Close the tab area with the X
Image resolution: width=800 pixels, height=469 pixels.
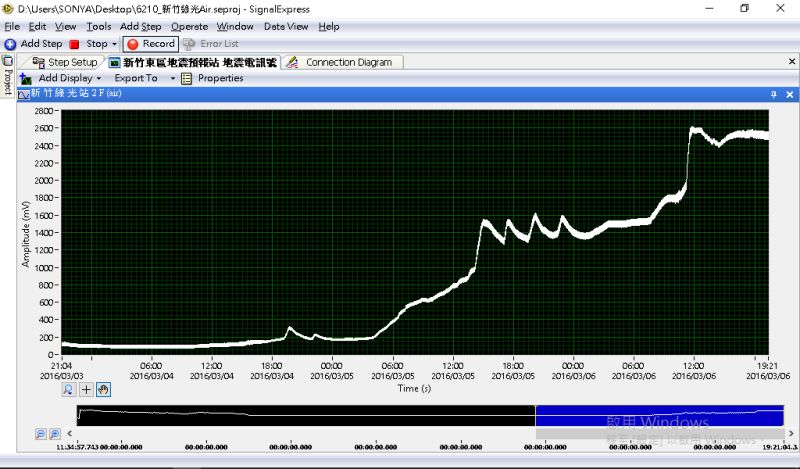792,61
